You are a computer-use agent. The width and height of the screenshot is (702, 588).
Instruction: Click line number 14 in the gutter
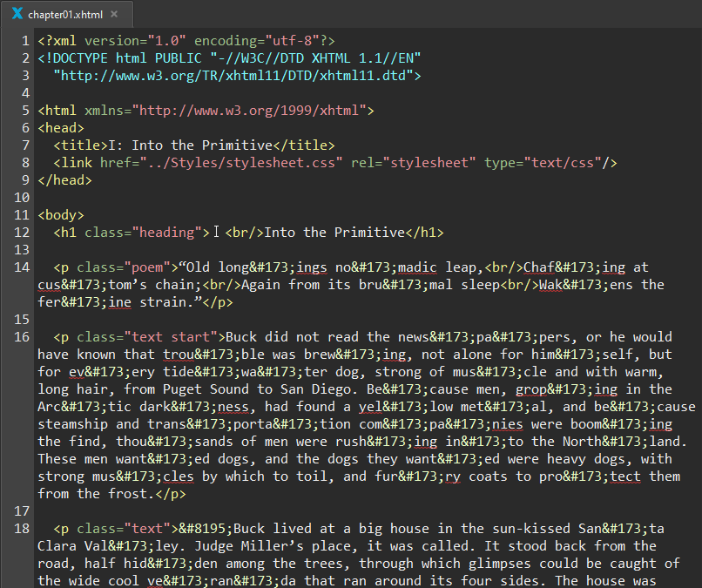22,267
